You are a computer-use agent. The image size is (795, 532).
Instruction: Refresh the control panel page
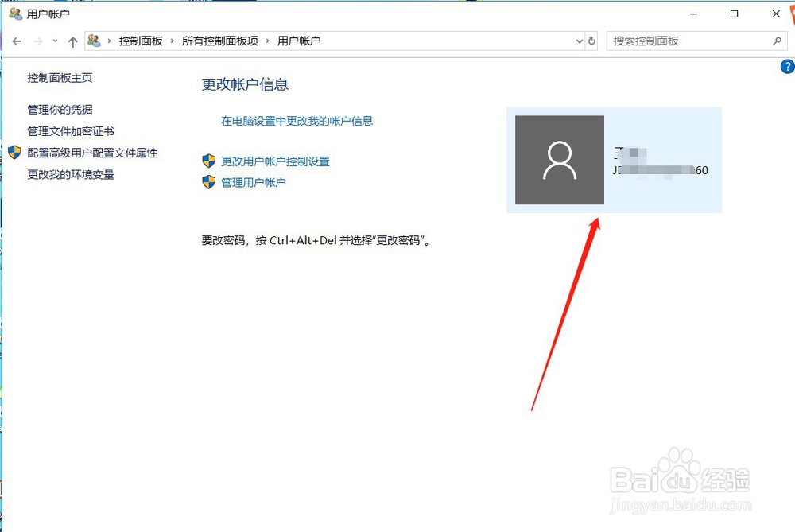pyautogui.click(x=591, y=41)
